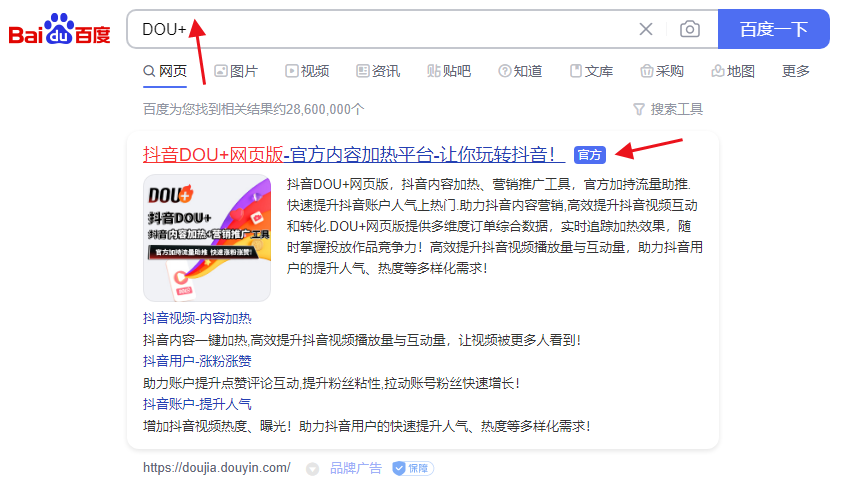This screenshot has width=850, height=480.
Task: Click the line starting 助力账户提升点赞评论互动
Action: (331, 383)
